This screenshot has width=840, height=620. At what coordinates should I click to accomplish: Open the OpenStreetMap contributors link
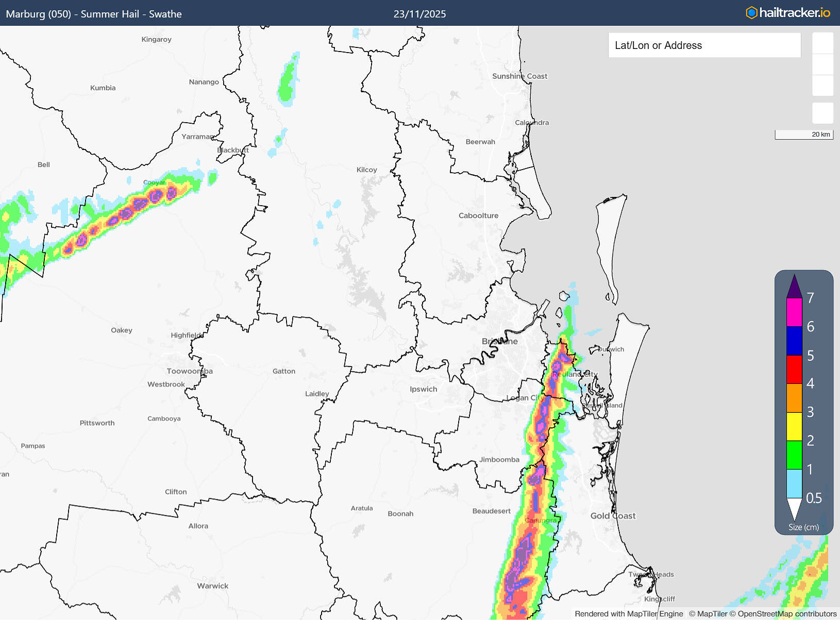[x=787, y=614]
